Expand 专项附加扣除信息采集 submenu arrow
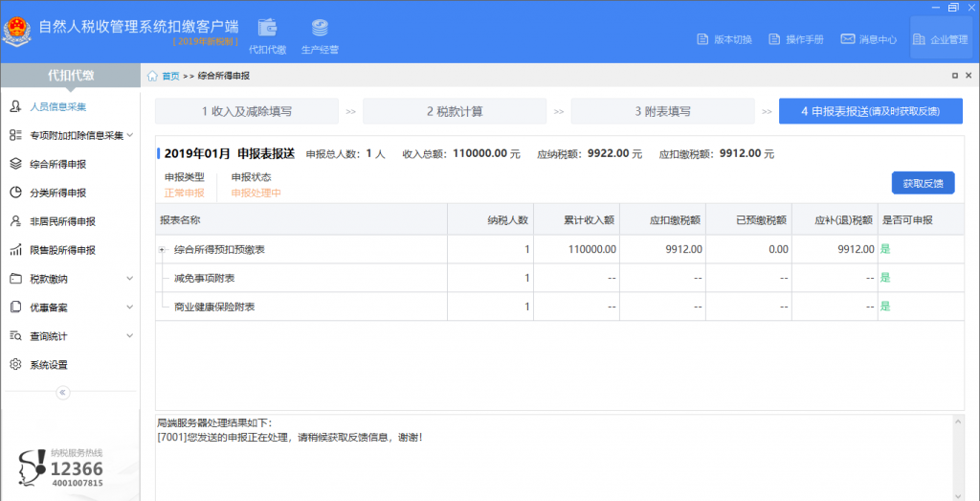Screen dimensions: 980x501 (130, 135)
